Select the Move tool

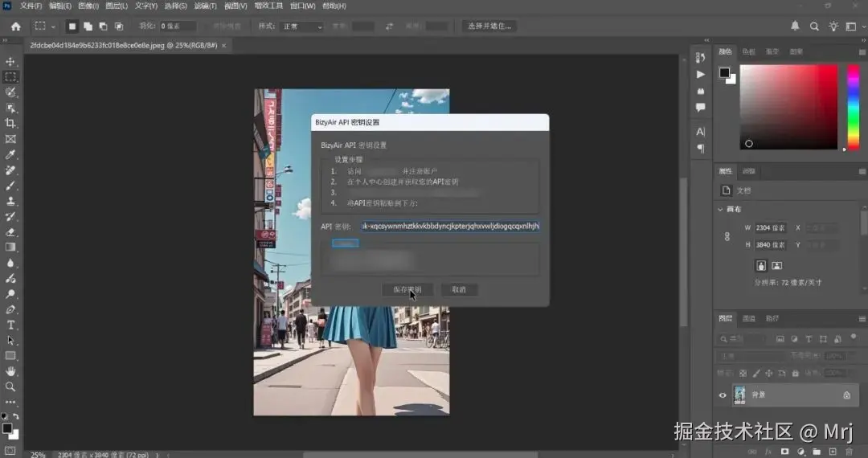[x=10, y=62]
